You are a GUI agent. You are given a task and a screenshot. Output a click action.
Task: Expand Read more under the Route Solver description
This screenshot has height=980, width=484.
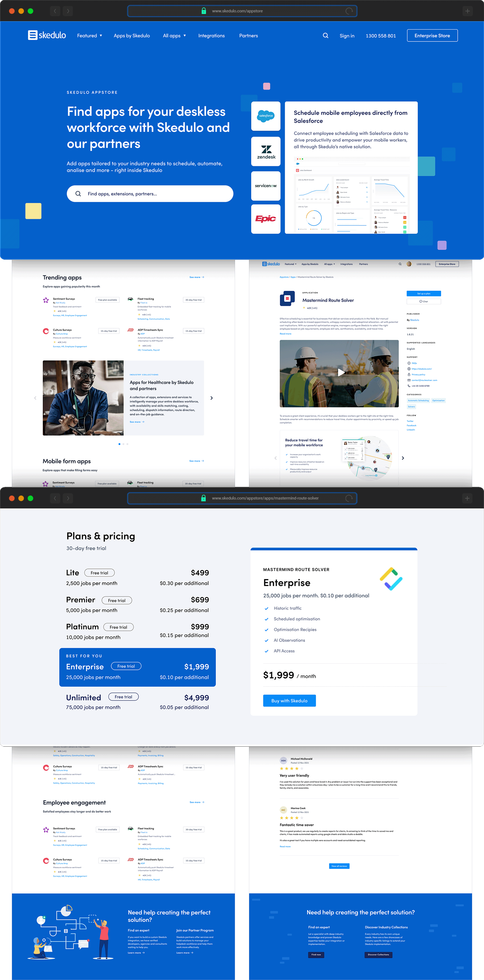pos(285,334)
